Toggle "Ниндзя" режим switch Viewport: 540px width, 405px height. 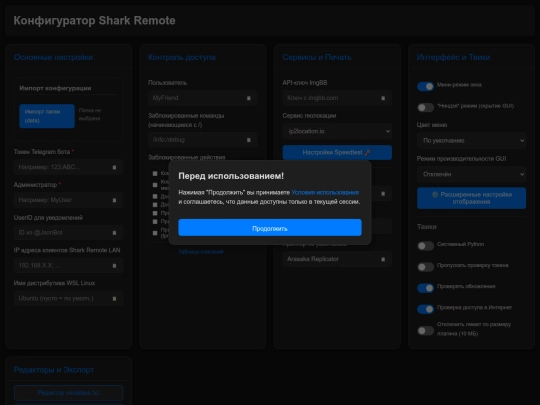tap(425, 107)
